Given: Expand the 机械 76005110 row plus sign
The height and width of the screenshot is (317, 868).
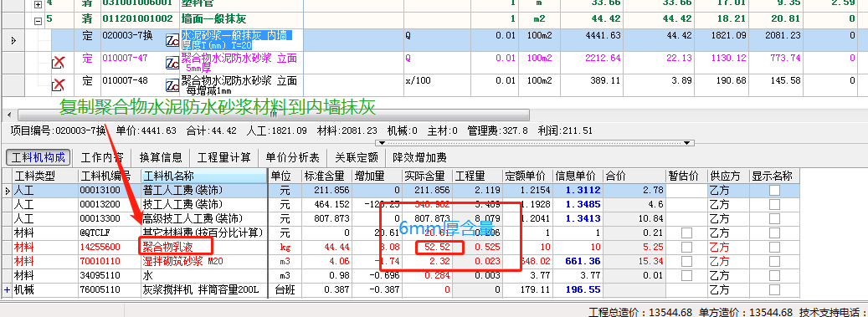Looking at the screenshot, I should coord(8,289).
